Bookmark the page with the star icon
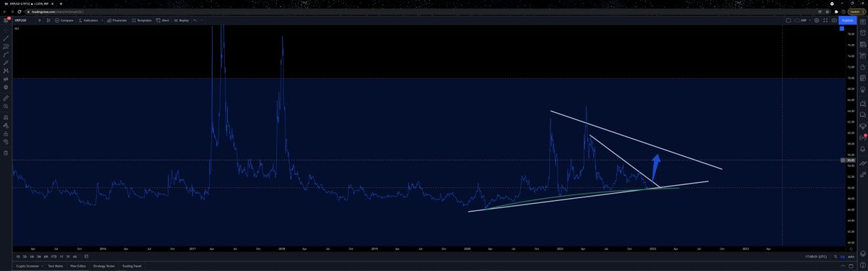The width and height of the screenshot is (868, 271). 827,12
